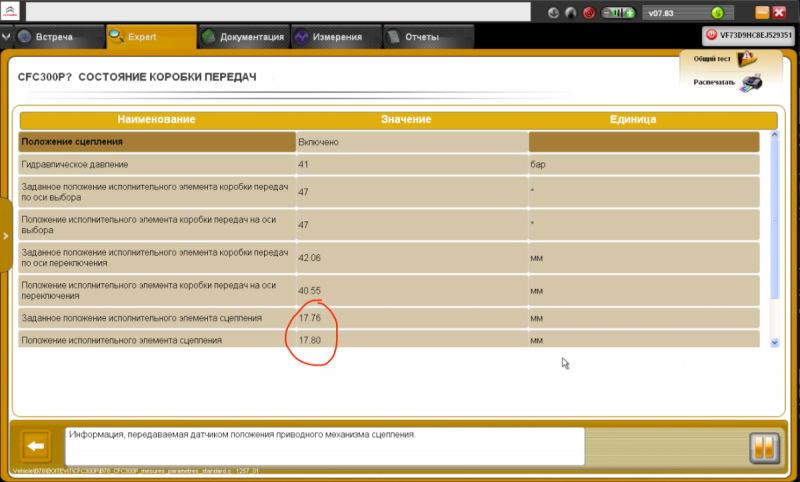The height and width of the screenshot is (482, 800).
Task: Open the dropdown chevron left of Встреча
Action: pyautogui.click(x=6, y=37)
